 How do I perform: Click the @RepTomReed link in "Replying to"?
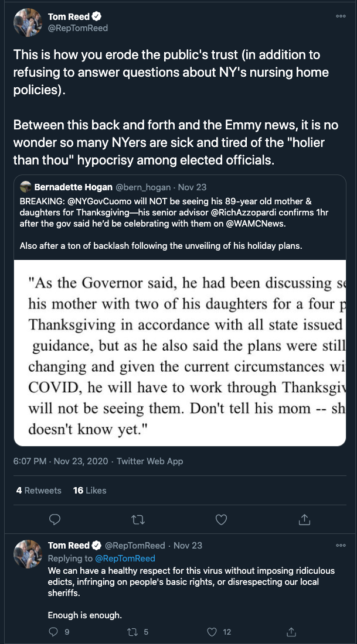pos(125,559)
